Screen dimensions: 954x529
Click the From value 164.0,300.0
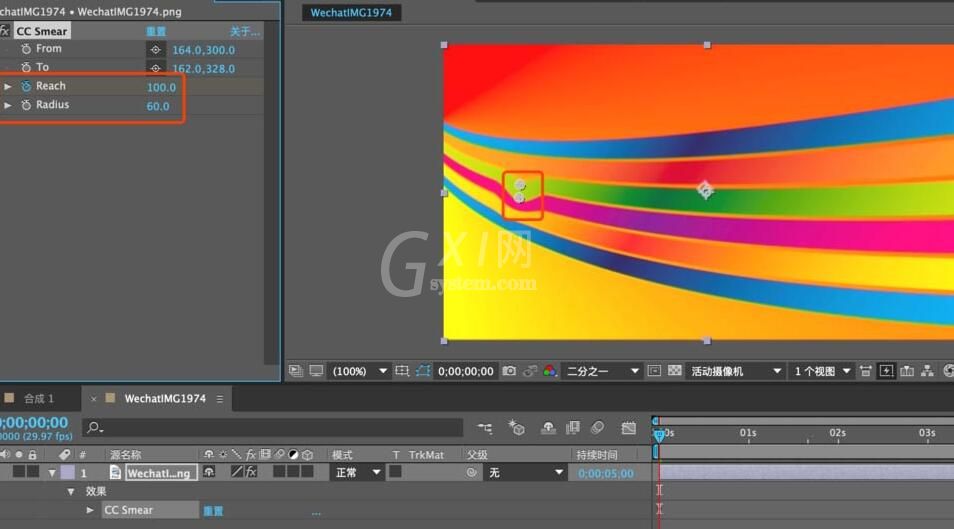pyautogui.click(x=203, y=50)
